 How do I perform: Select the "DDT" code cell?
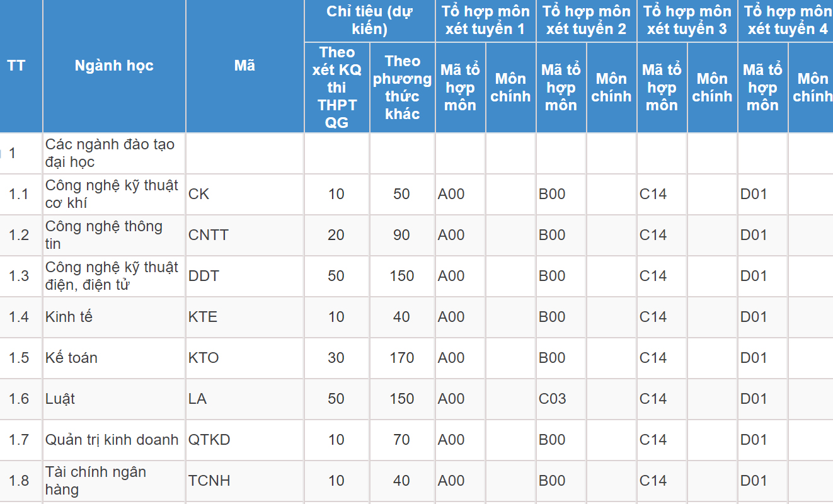coord(204,276)
